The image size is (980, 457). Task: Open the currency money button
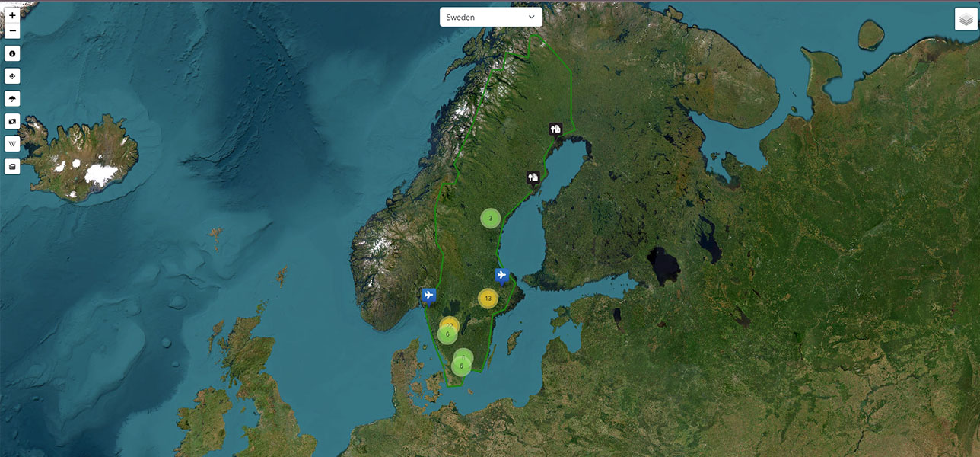pos(12,121)
